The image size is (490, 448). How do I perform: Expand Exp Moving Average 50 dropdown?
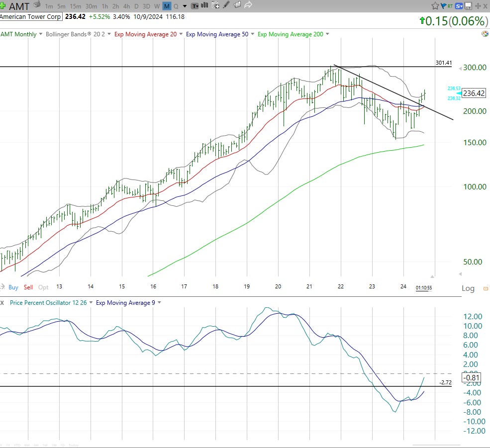pos(252,34)
